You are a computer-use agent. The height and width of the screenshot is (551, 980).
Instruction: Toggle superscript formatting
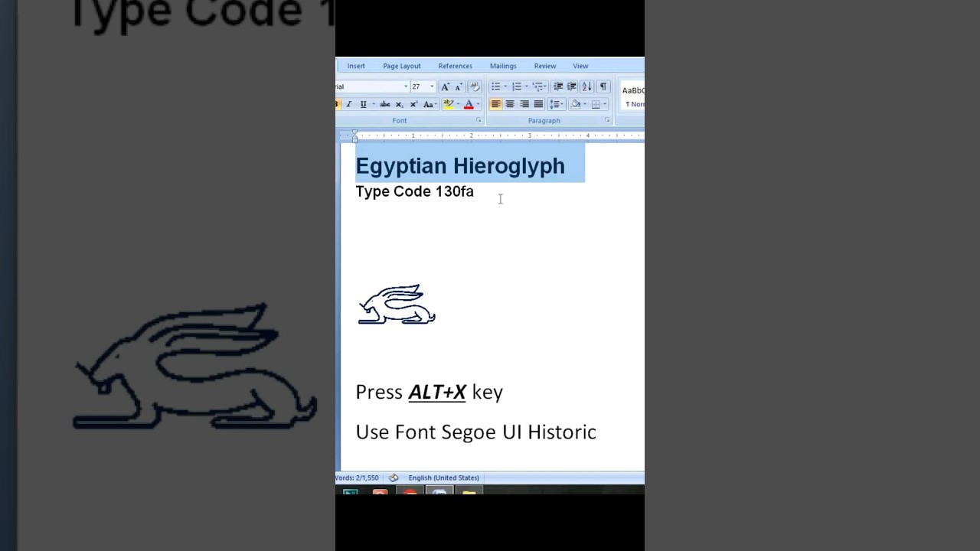pyautogui.click(x=413, y=104)
